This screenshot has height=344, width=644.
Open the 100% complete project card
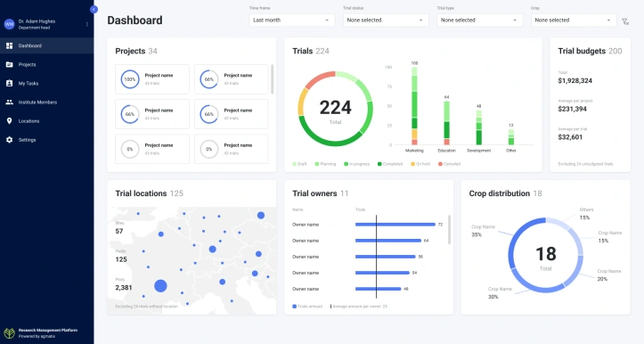click(152, 79)
